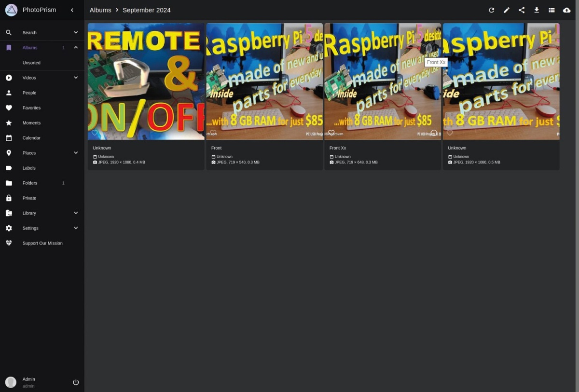Viewport: 579px width, 392px height.
Task: Click the Search magnifier icon in sidebar
Action: click(x=9, y=33)
